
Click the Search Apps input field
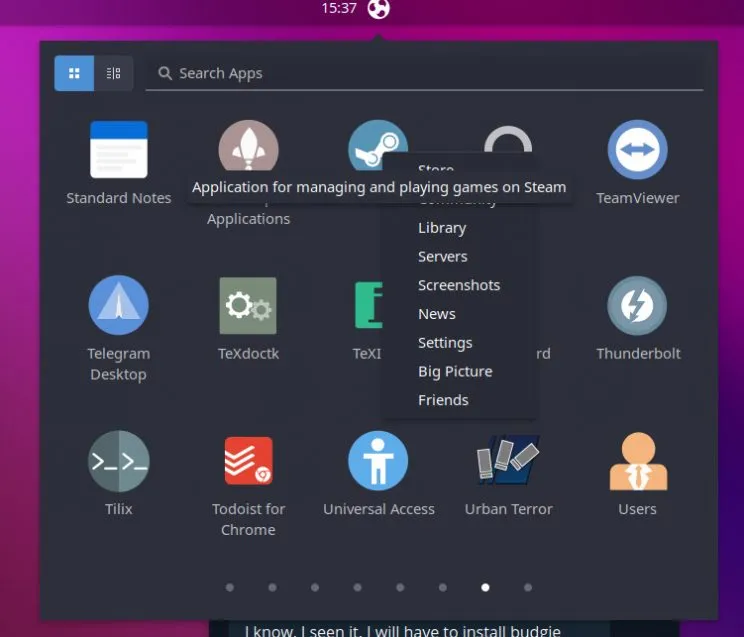(x=424, y=73)
